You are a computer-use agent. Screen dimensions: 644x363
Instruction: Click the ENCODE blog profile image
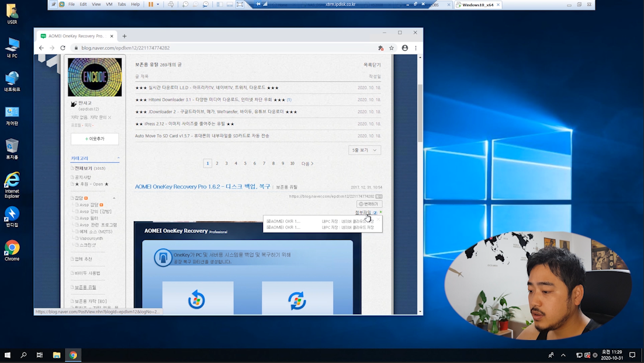pos(95,77)
